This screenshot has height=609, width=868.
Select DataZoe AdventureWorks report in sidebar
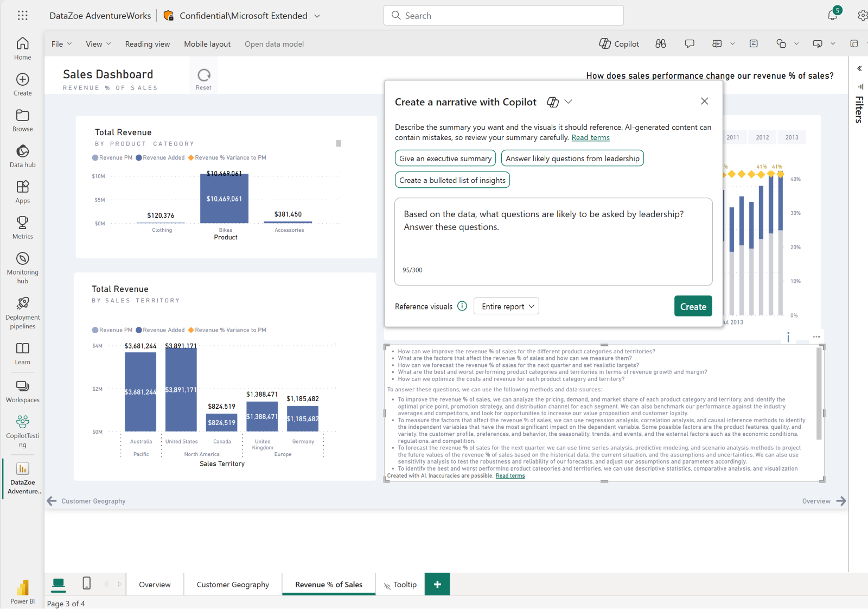point(22,478)
